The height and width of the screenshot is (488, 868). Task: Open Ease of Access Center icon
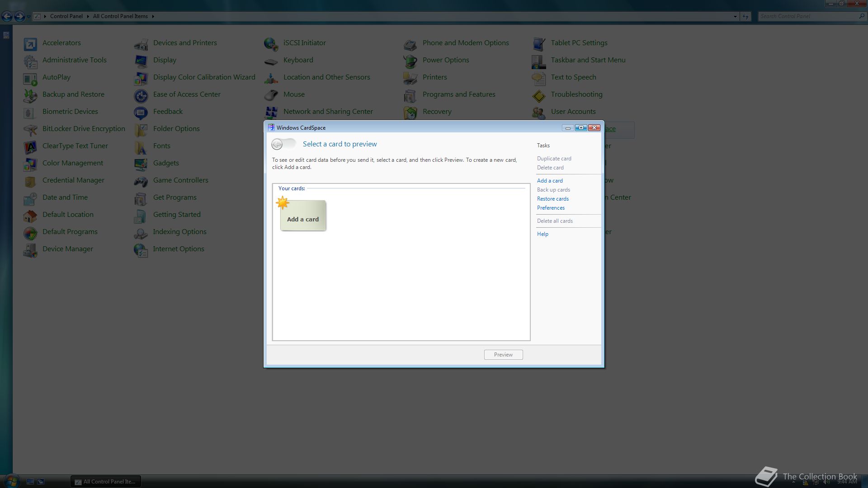[x=141, y=95]
